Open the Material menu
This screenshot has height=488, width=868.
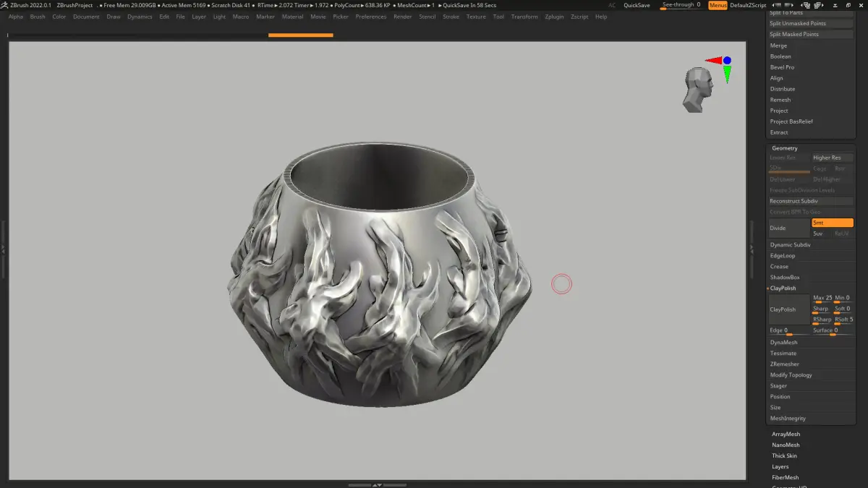292,17
